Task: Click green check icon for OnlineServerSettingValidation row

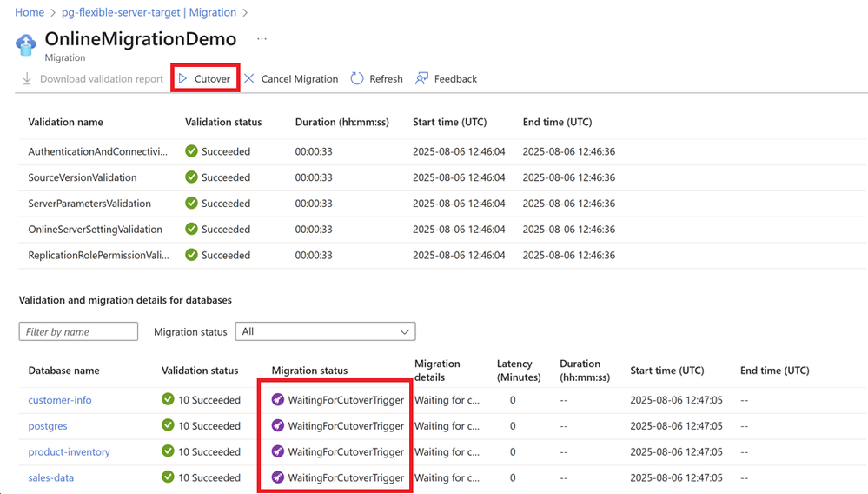Action: coord(191,229)
